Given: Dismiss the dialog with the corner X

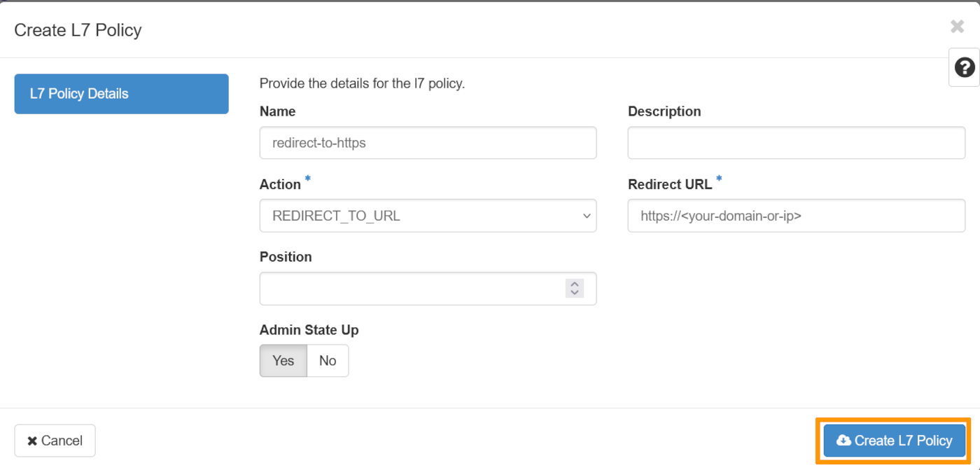Looking at the screenshot, I should pyautogui.click(x=957, y=26).
